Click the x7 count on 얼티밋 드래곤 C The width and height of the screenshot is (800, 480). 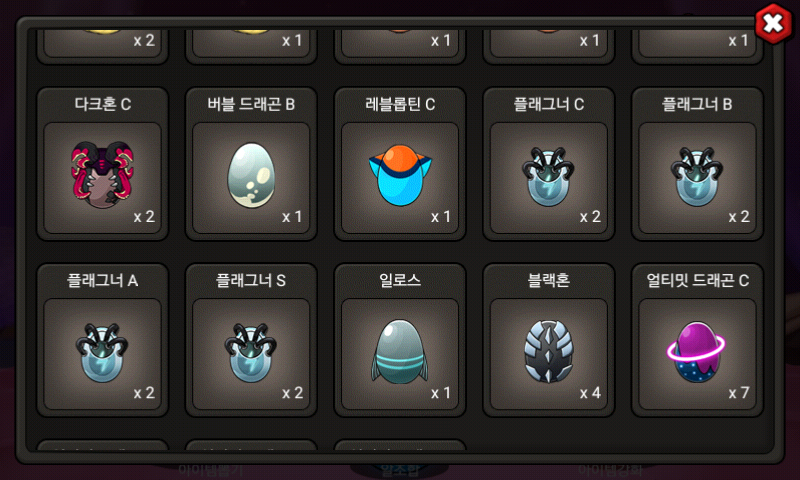click(738, 393)
